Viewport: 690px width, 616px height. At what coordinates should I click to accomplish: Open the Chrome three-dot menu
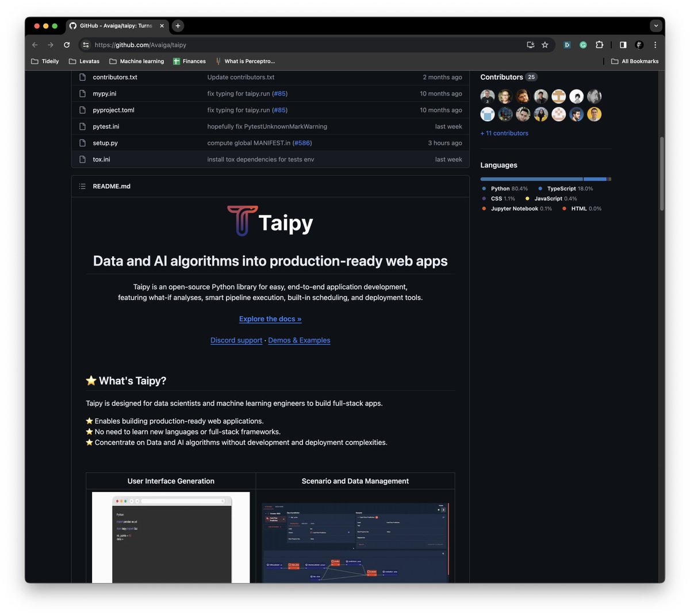[x=655, y=45]
